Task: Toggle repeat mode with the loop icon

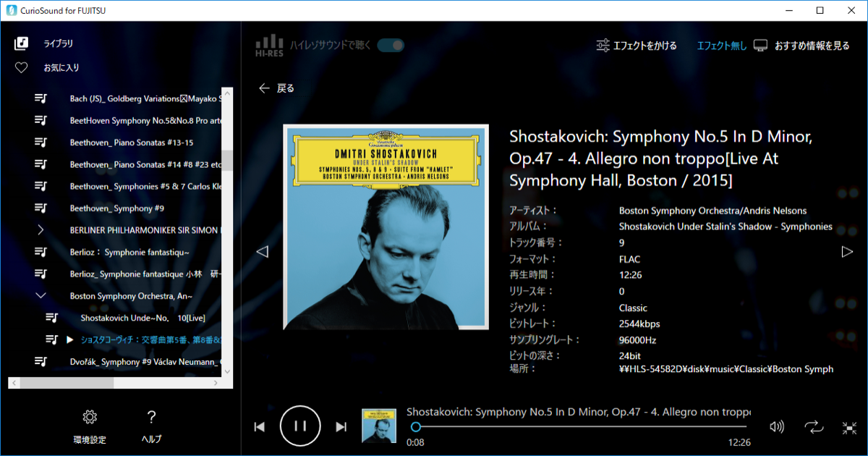Action: pyautogui.click(x=814, y=427)
